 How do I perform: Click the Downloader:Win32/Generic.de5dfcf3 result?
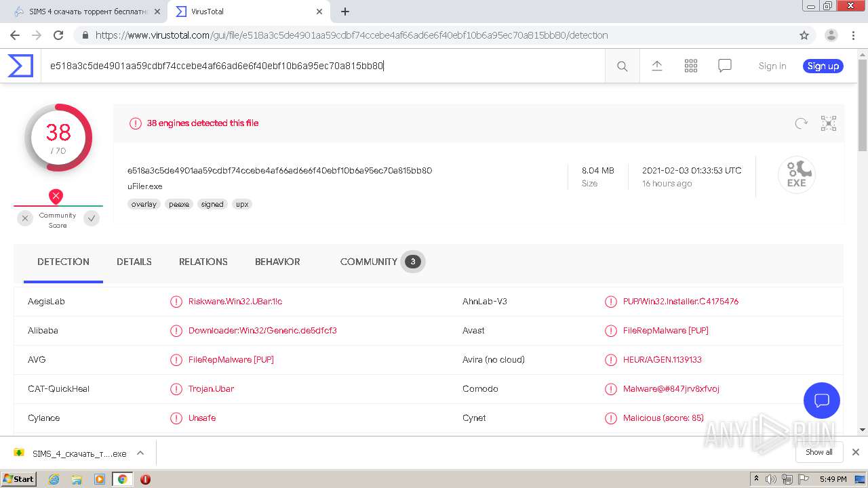click(262, 331)
